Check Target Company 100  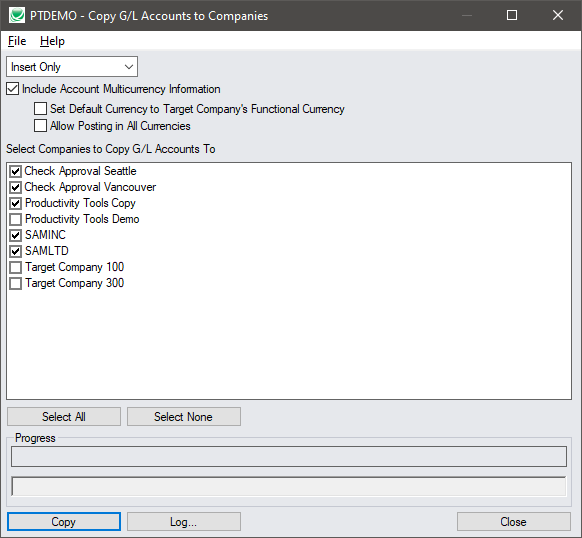pos(16,267)
